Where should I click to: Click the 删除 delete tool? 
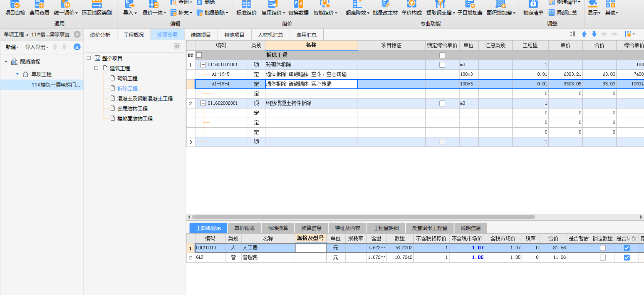(x=206, y=2)
